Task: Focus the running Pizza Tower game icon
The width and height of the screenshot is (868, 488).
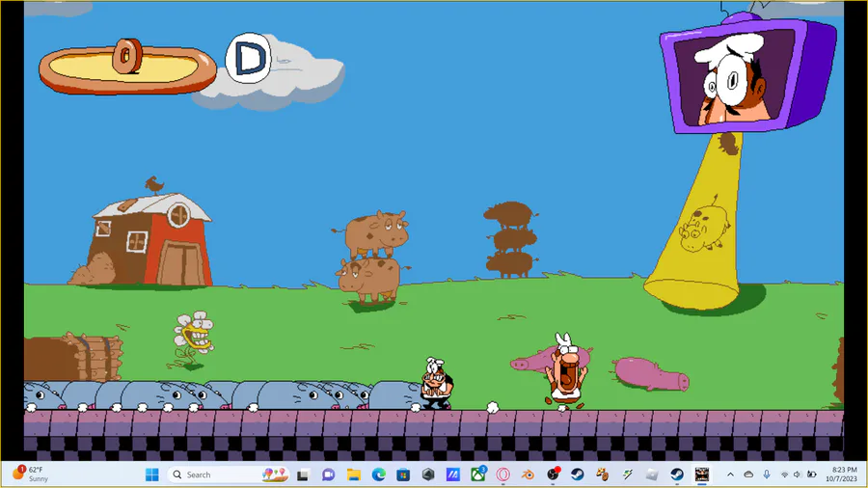Action: [702, 474]
